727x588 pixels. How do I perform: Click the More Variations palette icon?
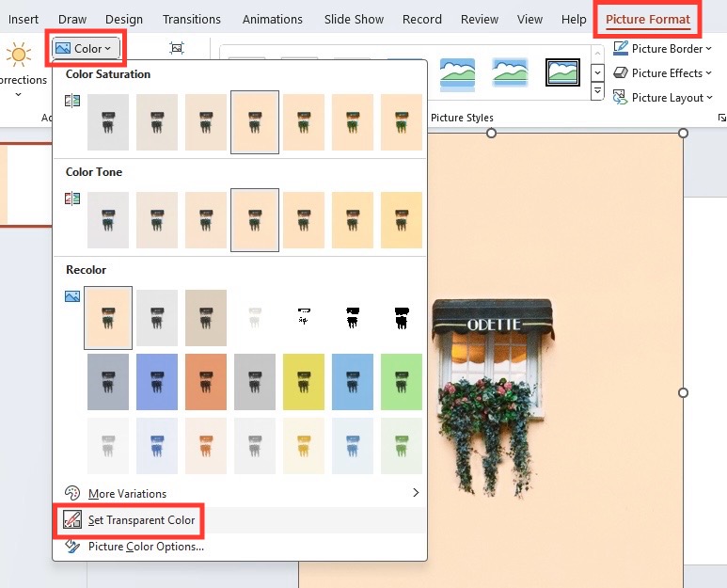tap(72, 493)
